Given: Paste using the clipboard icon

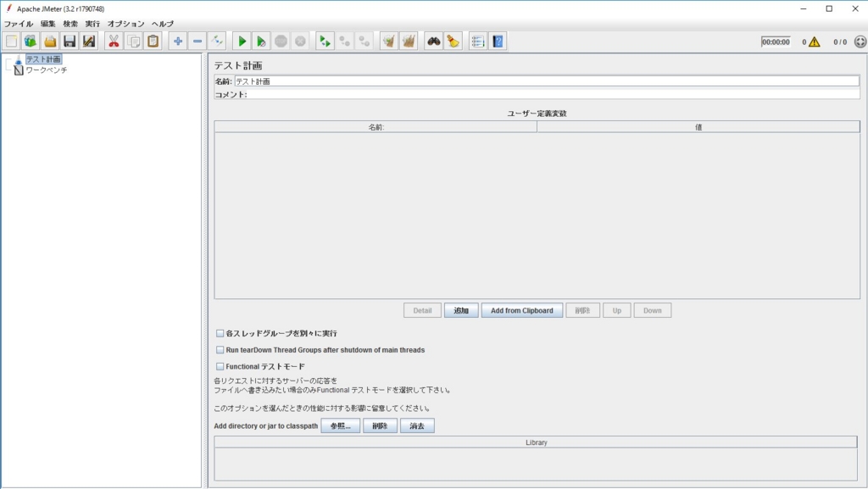Looking at the screenshot, I should [x=153, y=42].
